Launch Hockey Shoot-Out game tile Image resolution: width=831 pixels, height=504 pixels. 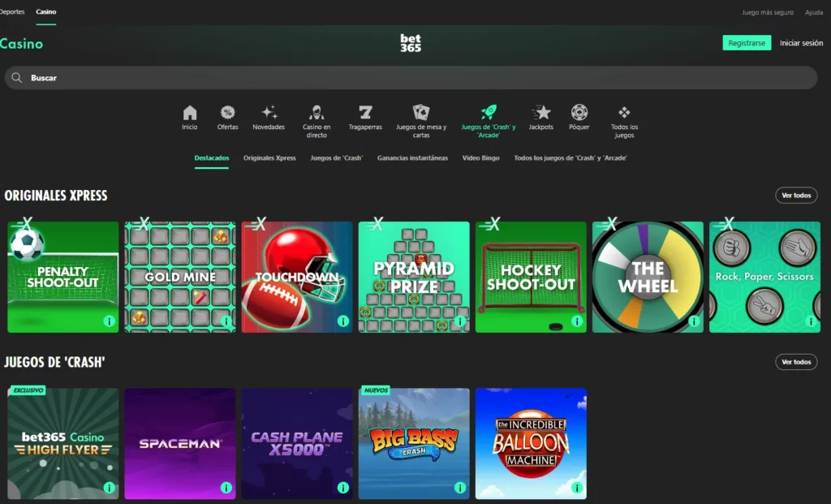[531, 278]
